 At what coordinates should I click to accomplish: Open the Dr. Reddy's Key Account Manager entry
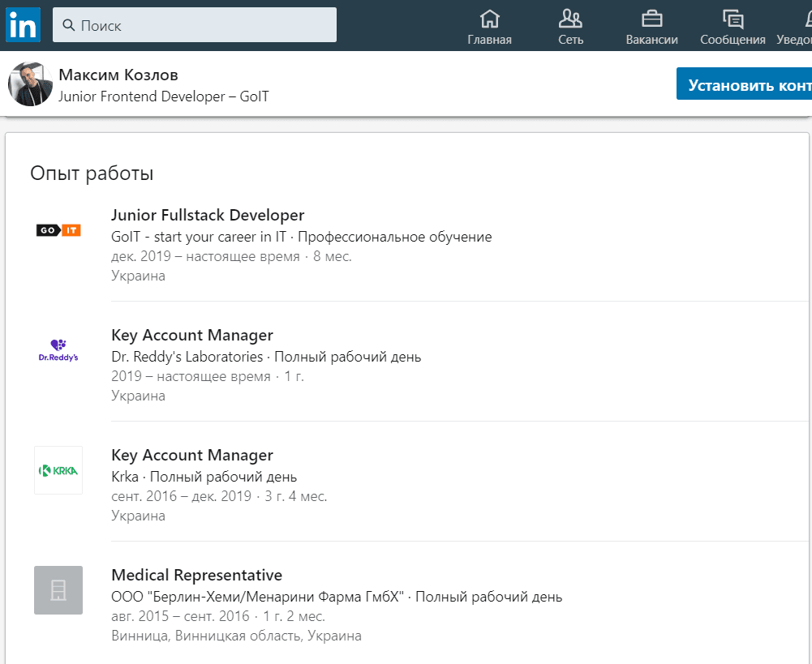click(192, 335)
